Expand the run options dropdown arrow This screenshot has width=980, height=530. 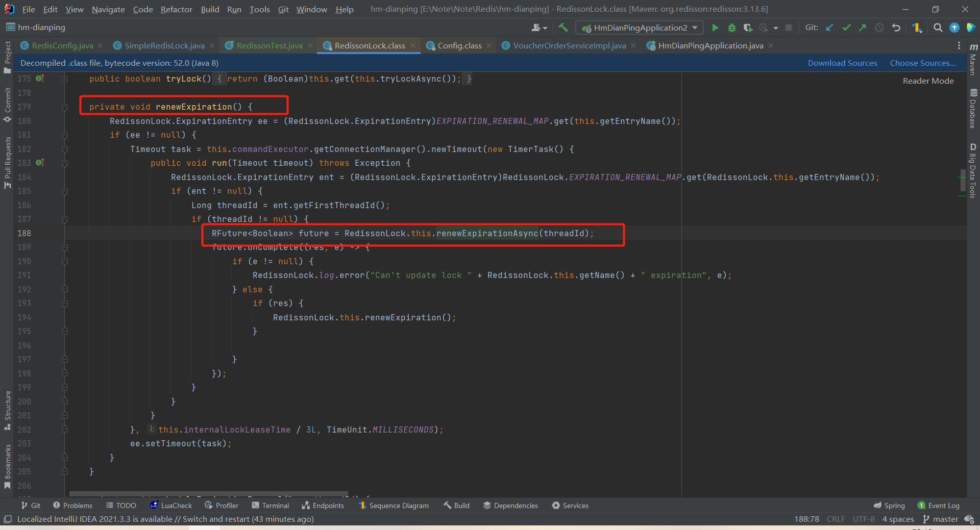pos(776,28)
